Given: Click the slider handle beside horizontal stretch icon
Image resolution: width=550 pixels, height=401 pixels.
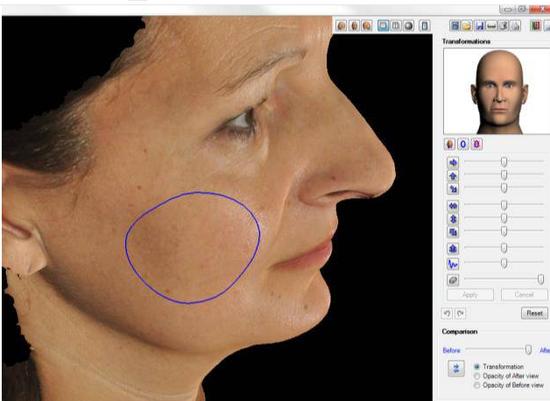Looking at the screenshot, I should coord(504,205).
